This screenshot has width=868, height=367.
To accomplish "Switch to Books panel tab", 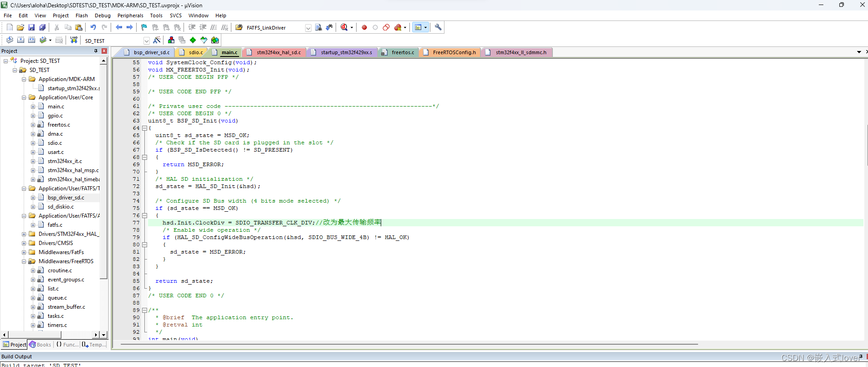I will pyautogui.click(x=40, y=345).
